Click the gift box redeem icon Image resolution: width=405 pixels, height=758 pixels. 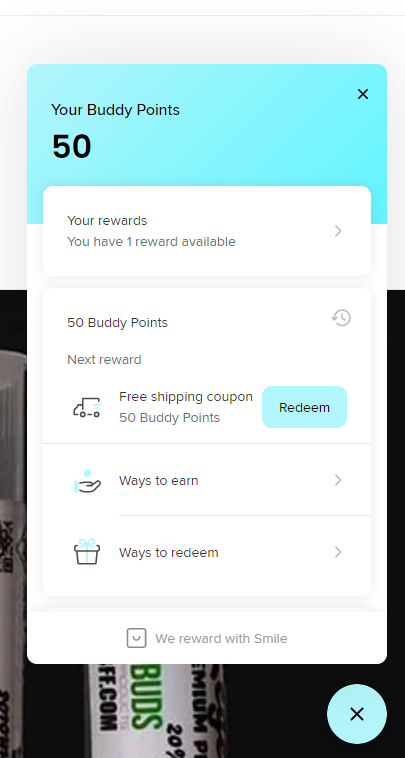(x=87, y=552)
